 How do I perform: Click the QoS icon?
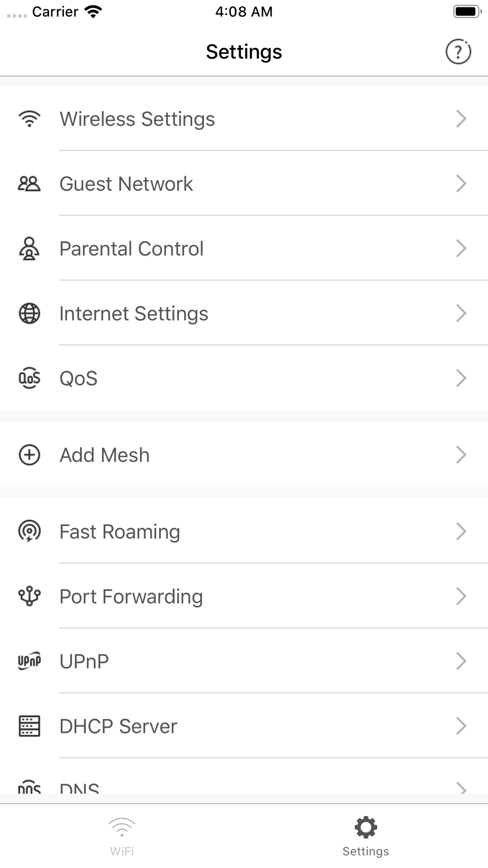(x=29, y=378)
